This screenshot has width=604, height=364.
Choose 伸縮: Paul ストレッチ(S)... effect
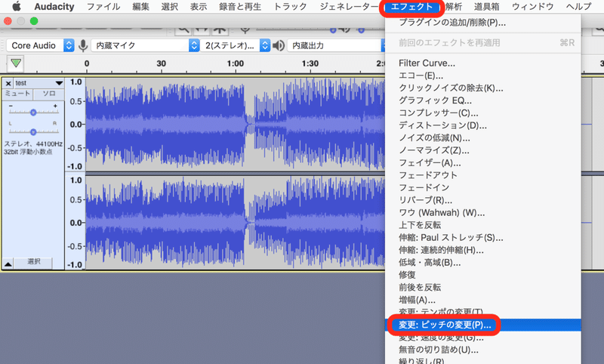[483, 238]
